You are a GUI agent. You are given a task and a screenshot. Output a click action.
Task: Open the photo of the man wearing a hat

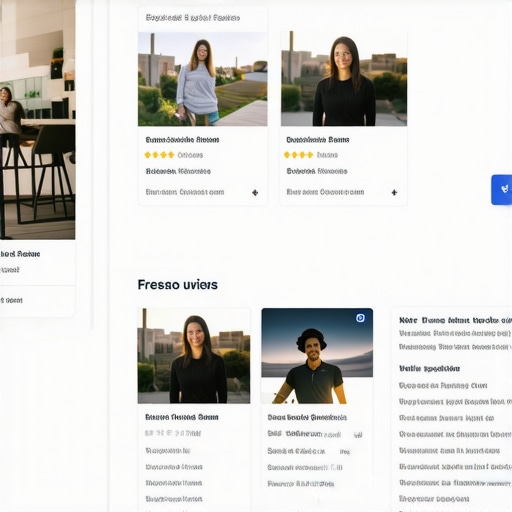317,356
